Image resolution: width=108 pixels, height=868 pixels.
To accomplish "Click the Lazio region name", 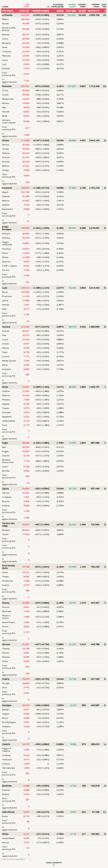I will (x=5, y=288).
